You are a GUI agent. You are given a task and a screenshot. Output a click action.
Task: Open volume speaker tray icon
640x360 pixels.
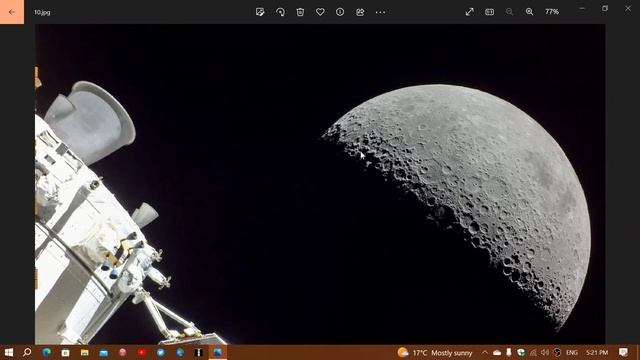click(x=545, y=352)
